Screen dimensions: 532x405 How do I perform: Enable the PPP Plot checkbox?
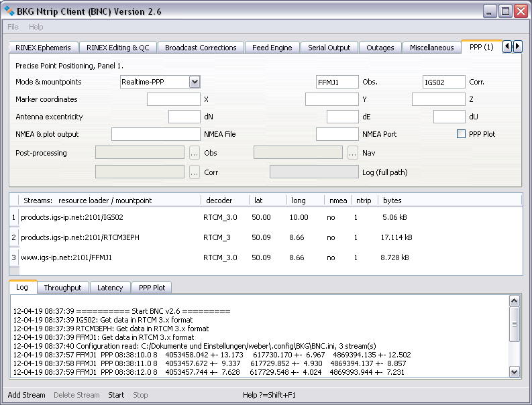(461, 134)
